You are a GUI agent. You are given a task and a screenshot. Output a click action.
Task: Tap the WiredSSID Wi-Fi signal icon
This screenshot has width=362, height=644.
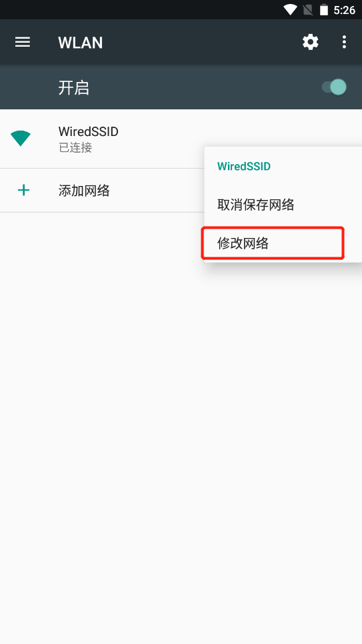click(21, 139)
